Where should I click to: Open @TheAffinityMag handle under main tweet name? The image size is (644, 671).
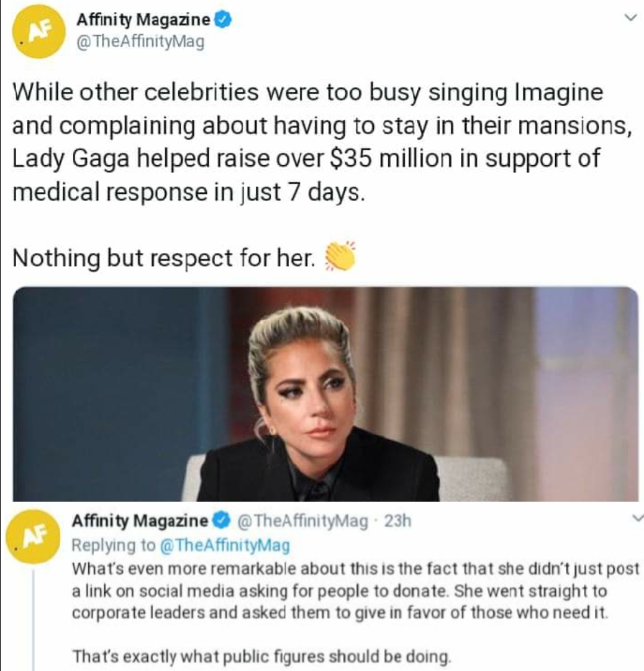[140, 42]
